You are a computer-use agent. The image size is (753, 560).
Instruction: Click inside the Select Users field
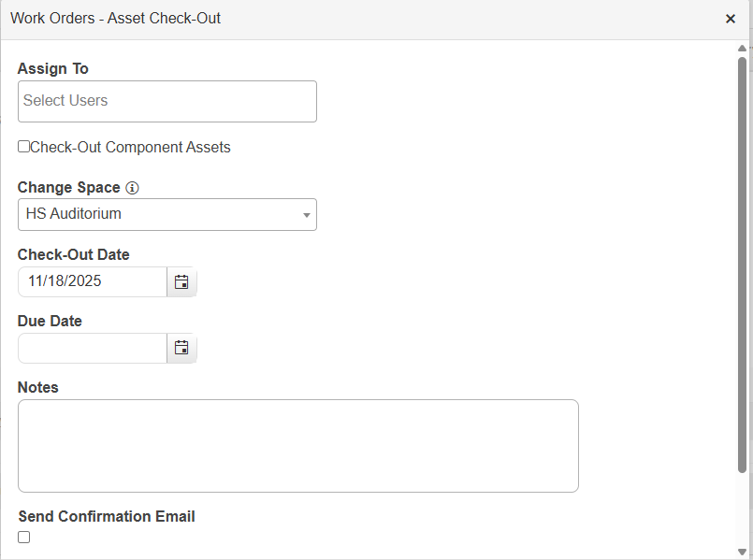[167, 101]
